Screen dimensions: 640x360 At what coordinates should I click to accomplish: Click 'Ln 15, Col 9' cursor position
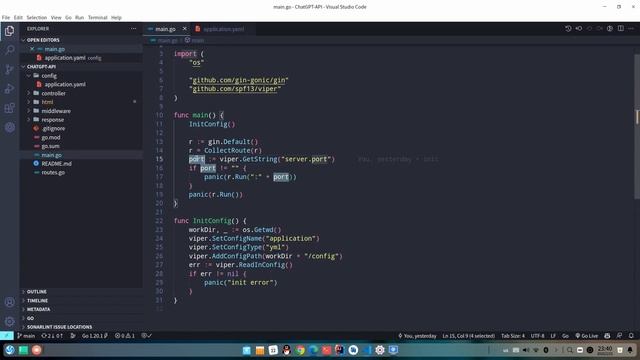click(468, 336)
